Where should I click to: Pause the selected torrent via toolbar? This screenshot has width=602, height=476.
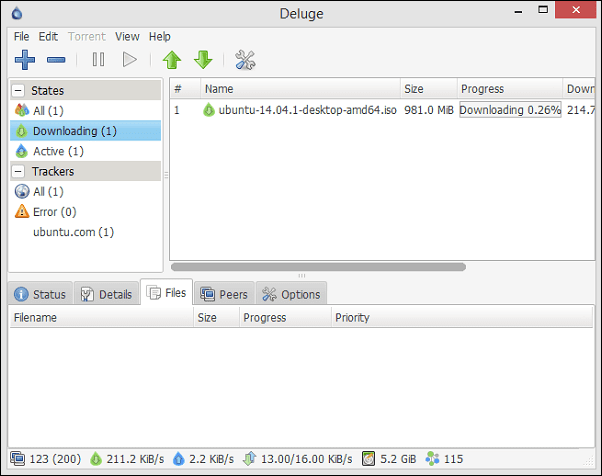click(98, 60)
